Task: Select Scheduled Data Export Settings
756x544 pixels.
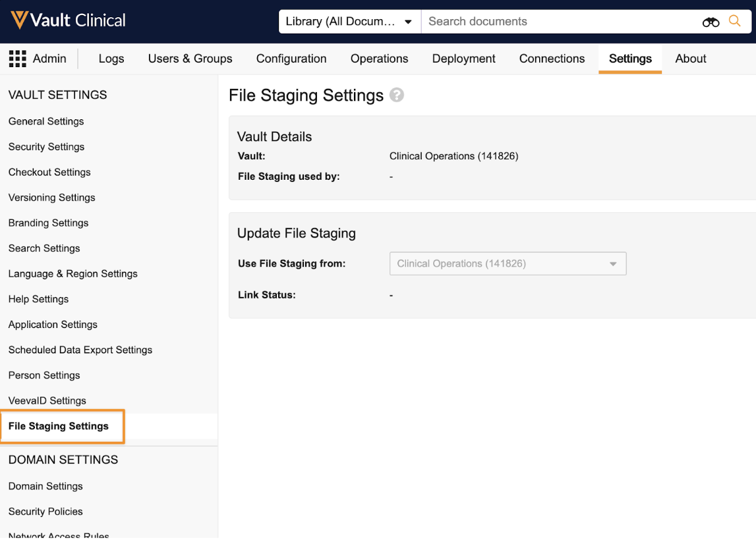Action: 80,350
